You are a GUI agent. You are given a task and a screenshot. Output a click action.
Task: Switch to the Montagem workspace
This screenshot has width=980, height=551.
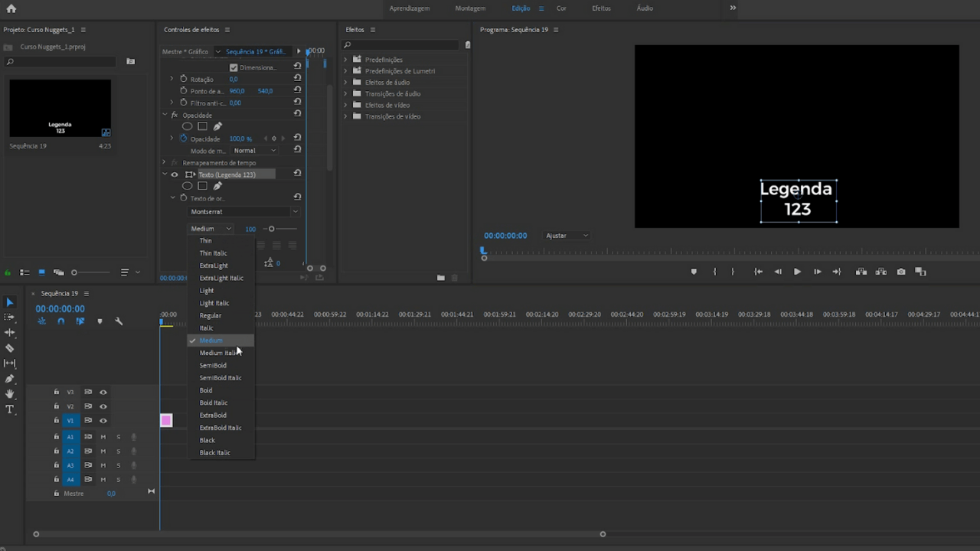point(470,8)
